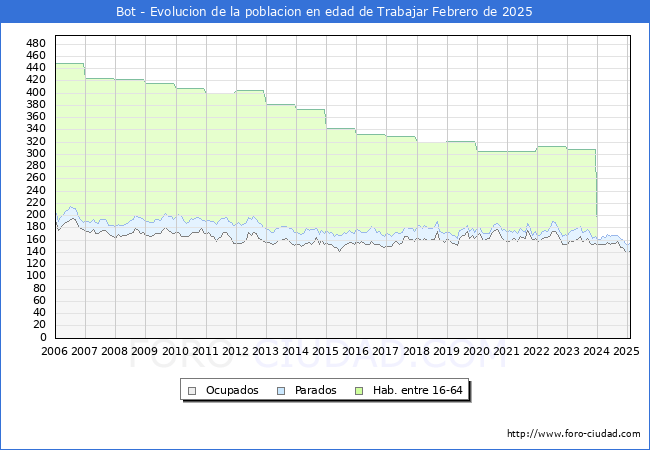The width and height of the screenshot is (650, 450).
Task: Click the 280 y-axis value
Action: (36, 165)
